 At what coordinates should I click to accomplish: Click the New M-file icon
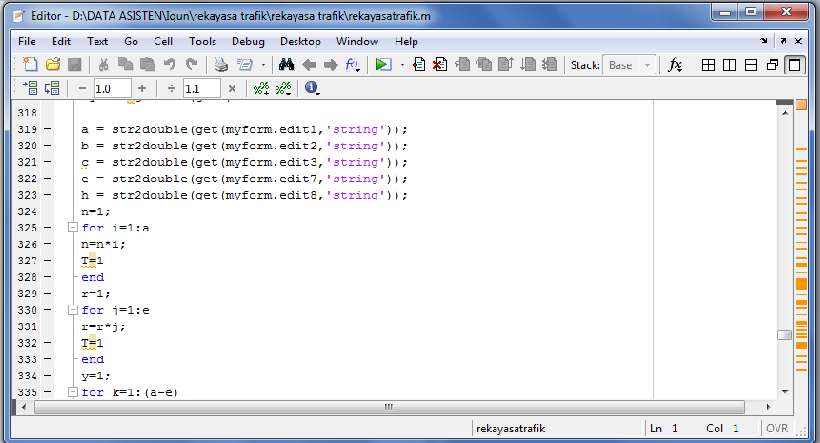coord(28,64)
